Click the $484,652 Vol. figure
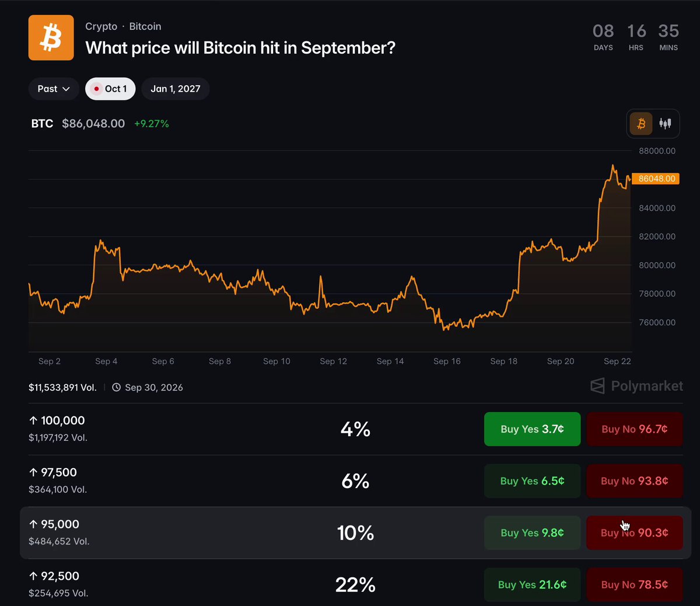Viewport: 700px width, 606px height. tap(59, 542)
